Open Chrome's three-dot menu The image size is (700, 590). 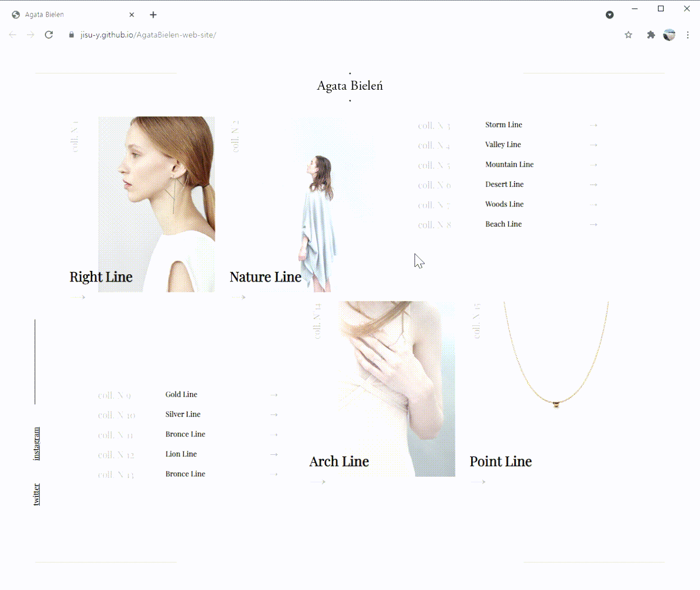(x=688, y=35)
